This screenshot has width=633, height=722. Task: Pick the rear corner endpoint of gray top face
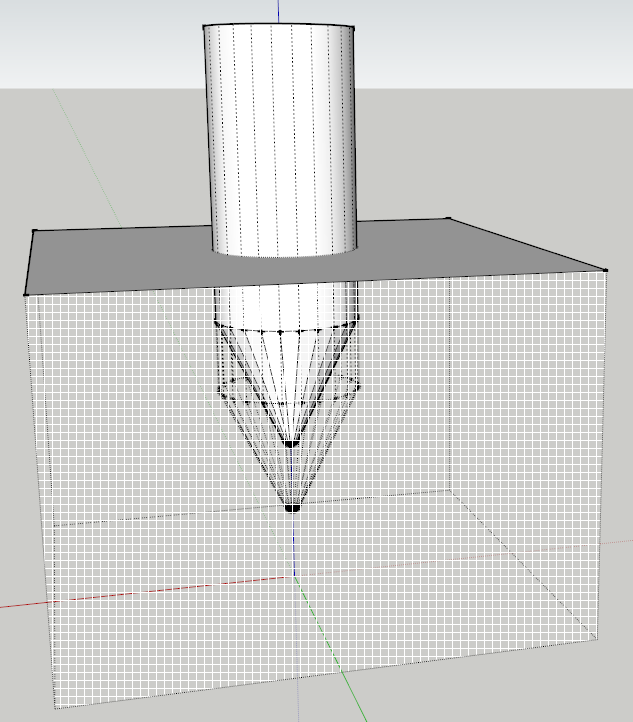tap(449, 219)
